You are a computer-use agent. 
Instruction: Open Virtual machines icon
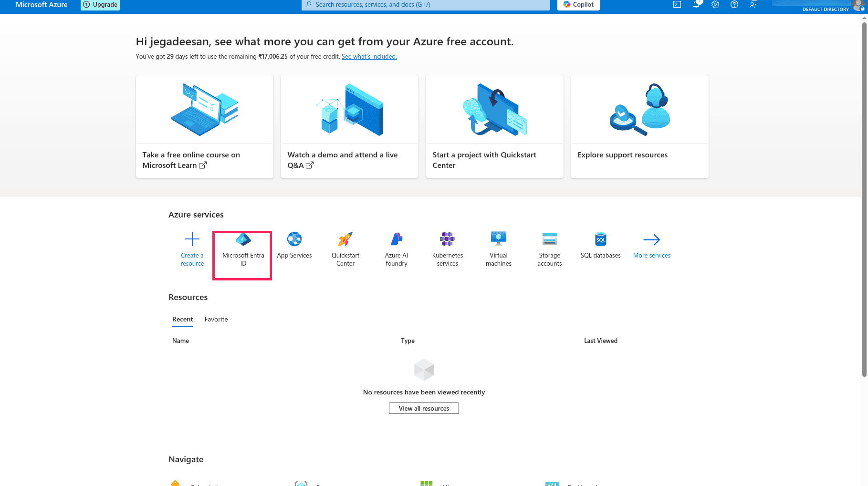click(x=499, y=239)
